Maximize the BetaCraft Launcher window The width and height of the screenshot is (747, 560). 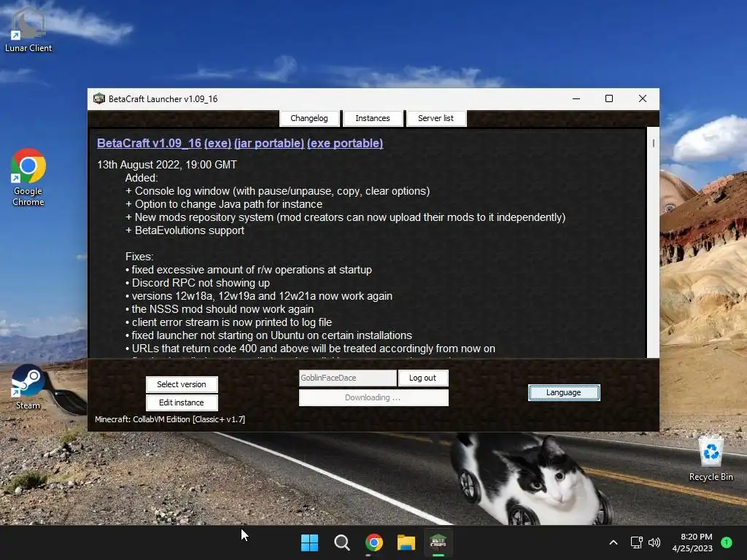[609, 98]
